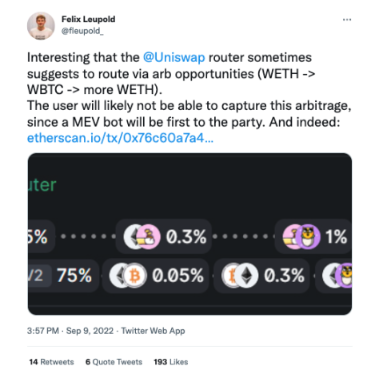The width and height of the screenshot is (390, 385).
Task: Click the ETH token pair icon in top route
Action: [142, 237]
